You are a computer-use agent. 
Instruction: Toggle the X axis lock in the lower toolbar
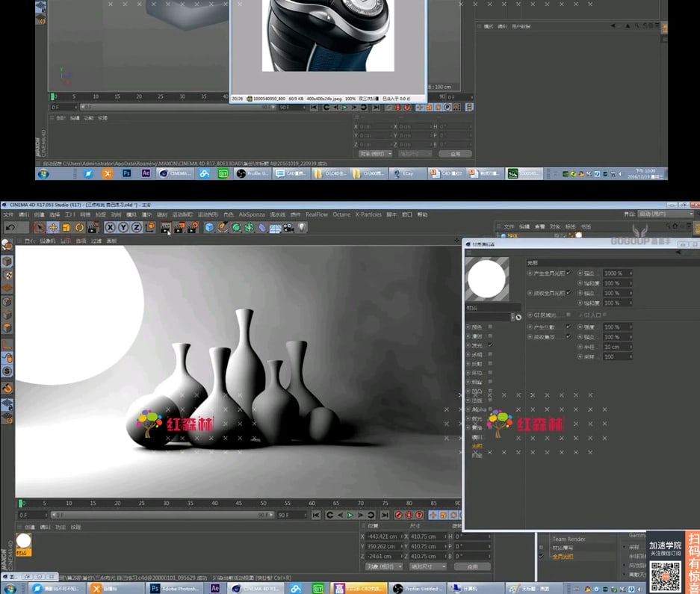pyautogui.click(x=110, y=227)
